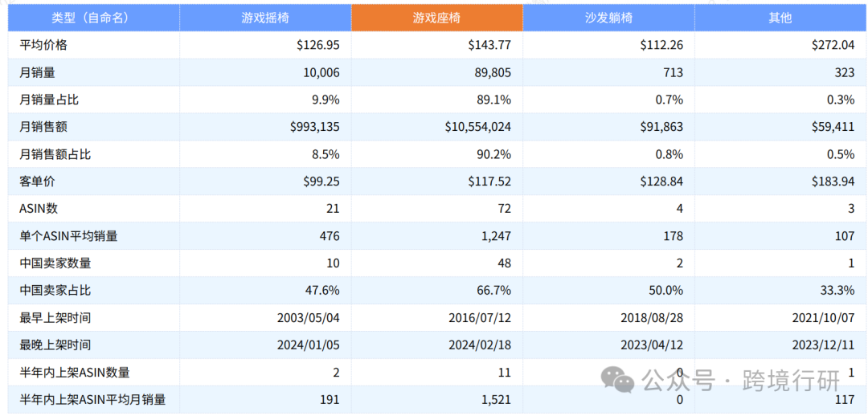Select the 2024/01/05 latest listing date
The image size is (868, 416).
309,345
